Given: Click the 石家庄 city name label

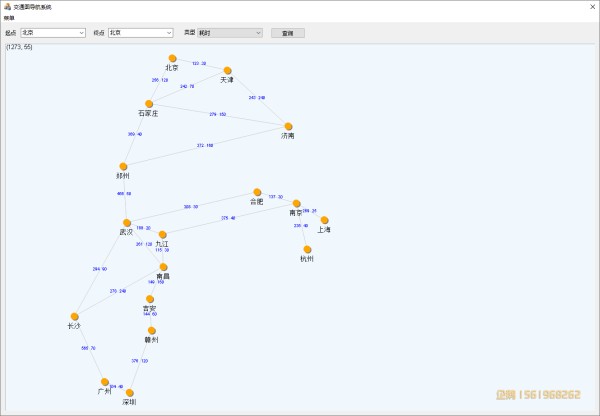Looking at the screenshot, I should click(148, 113).
